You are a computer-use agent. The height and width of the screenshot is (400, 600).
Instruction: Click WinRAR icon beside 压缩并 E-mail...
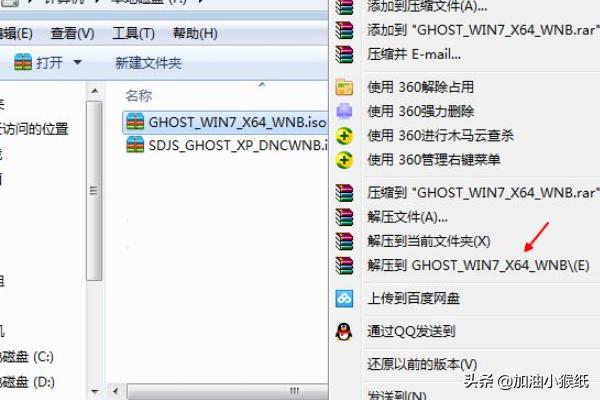[344, 54]
